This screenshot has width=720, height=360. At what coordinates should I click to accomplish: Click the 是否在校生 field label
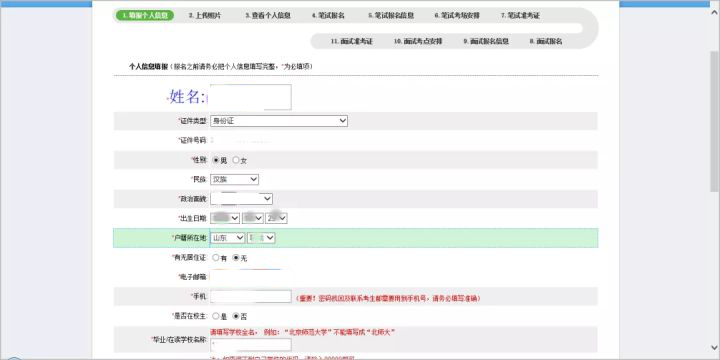[x=190, y=316]
